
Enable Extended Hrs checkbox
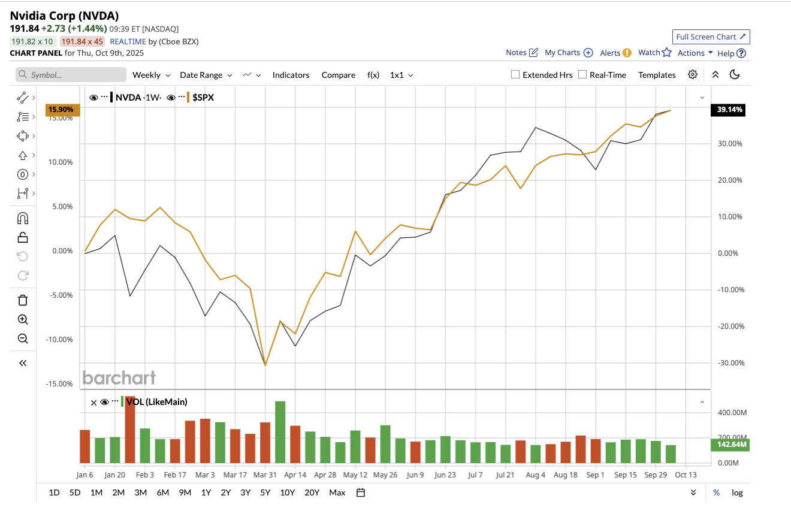pos(515,75)
